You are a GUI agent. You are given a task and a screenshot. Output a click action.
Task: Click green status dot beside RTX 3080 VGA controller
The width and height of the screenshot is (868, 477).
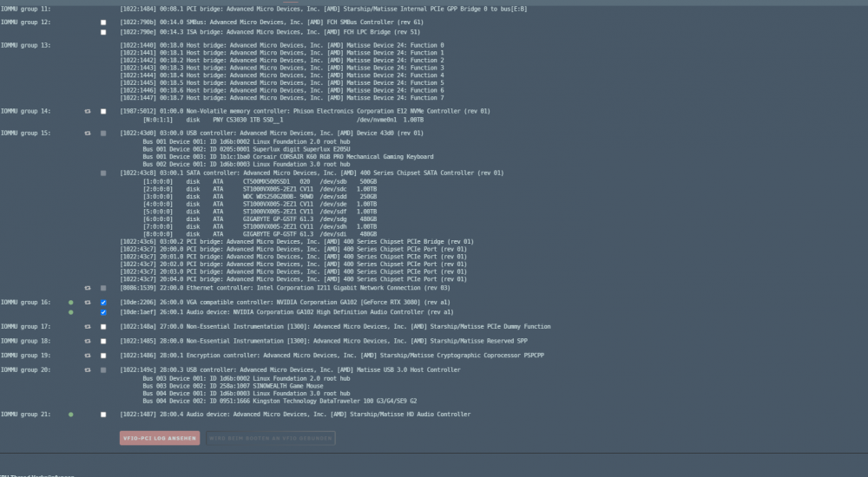[x=71, y=303]
